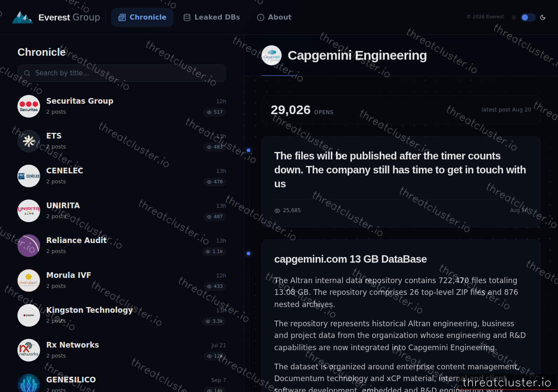This screenshot has height=392, width=558.
Task: Open the About tab
Action: [x=274, y=17]
